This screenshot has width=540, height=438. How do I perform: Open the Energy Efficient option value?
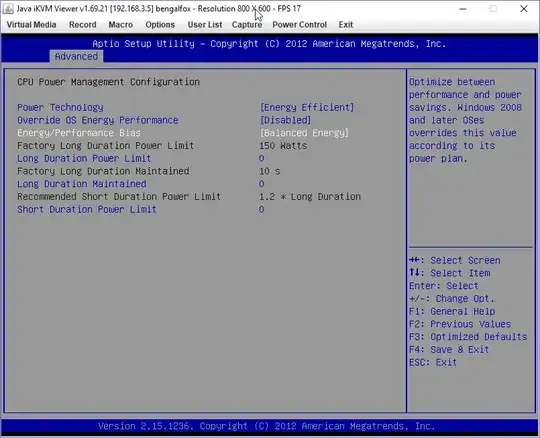pyautogui.click(x=307, y=107)
